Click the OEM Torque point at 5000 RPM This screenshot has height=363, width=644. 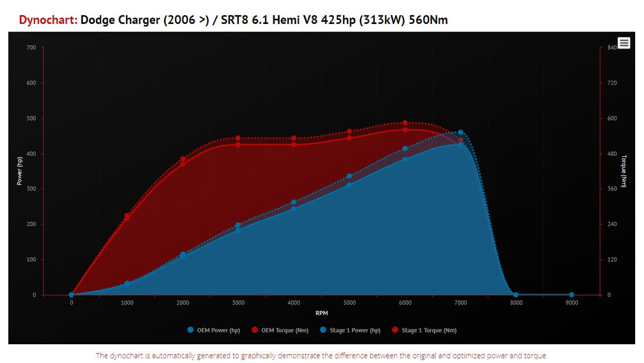(x=350, y=138)
